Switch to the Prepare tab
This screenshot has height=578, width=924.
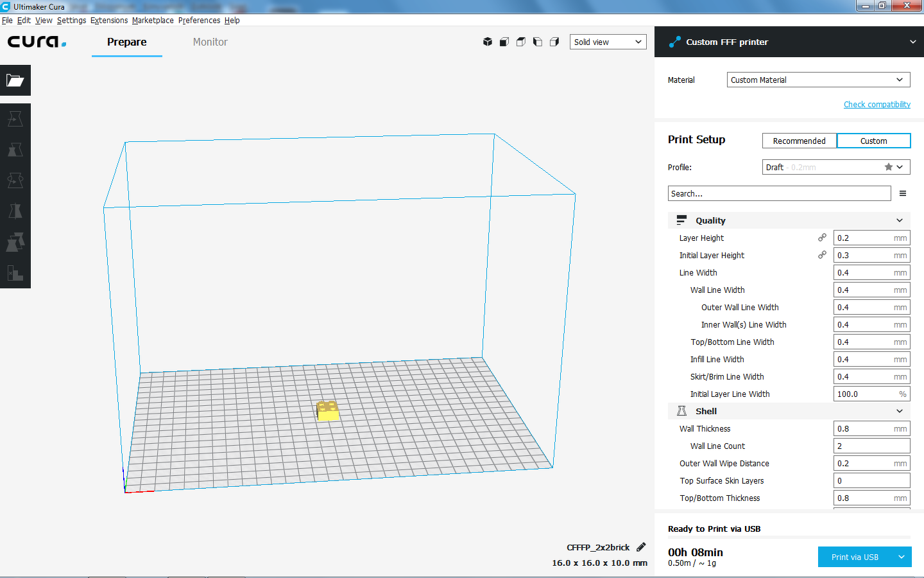click(x=127, y=42)
